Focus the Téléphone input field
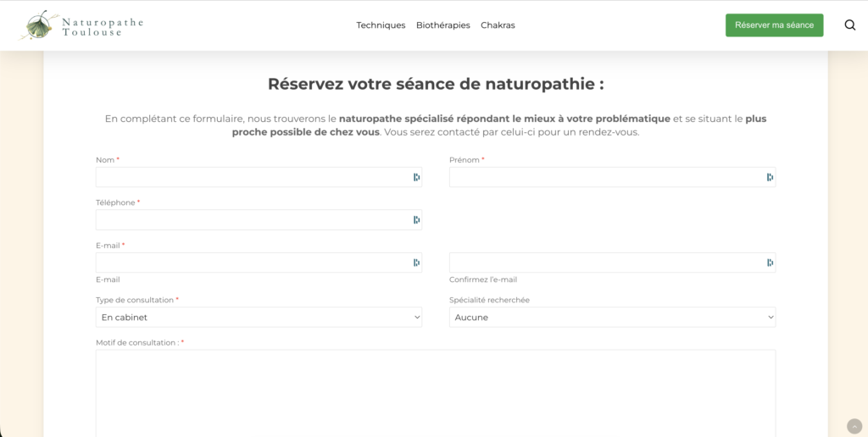Screen dimensions: 868x437 click(x=259, y=219)
